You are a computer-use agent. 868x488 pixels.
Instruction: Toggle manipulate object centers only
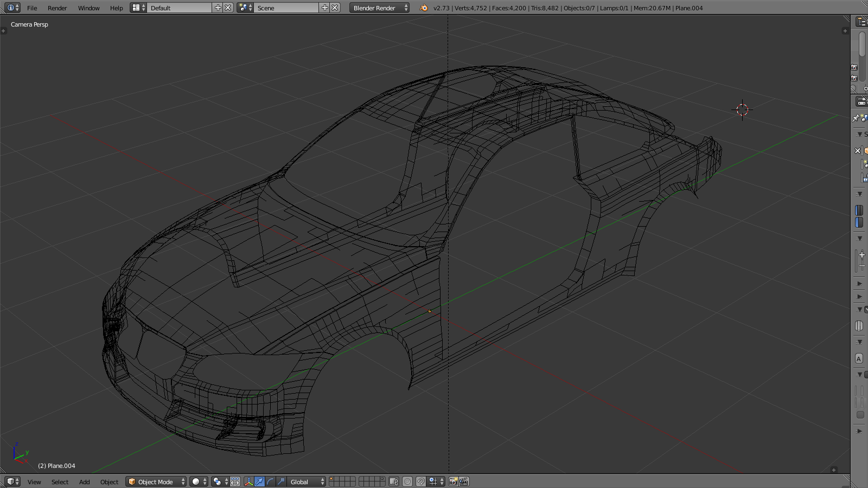235,481
